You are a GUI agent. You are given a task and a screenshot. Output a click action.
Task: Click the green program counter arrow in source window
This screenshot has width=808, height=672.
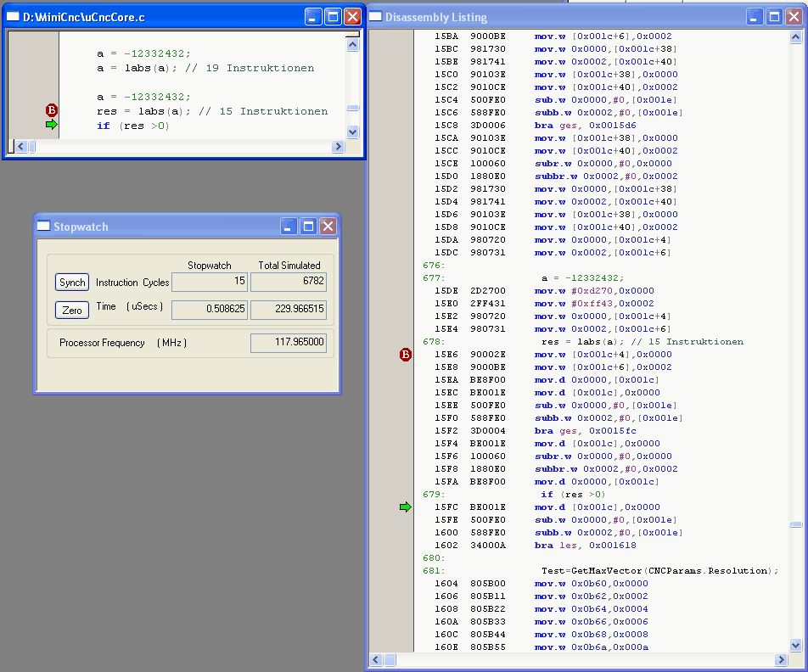tap(51, 125)
